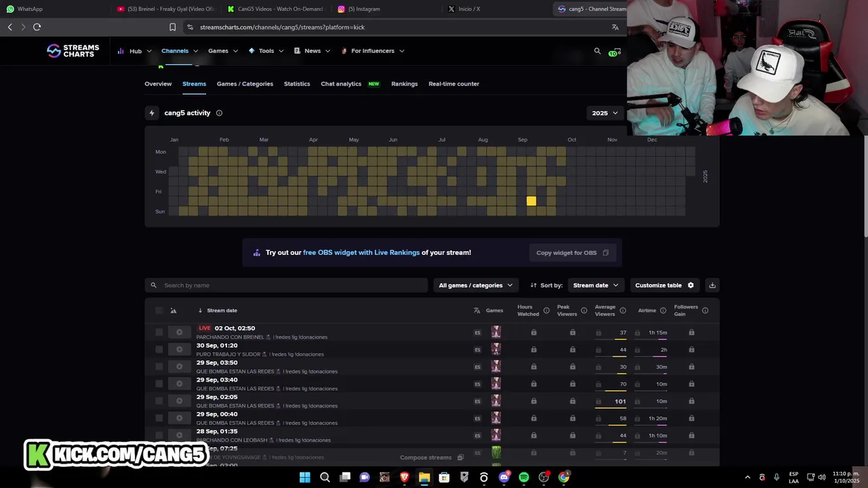This screenshot has height=488, width=868.
Task: Click the site search magnifier icon
Action: tap(597, 51)
